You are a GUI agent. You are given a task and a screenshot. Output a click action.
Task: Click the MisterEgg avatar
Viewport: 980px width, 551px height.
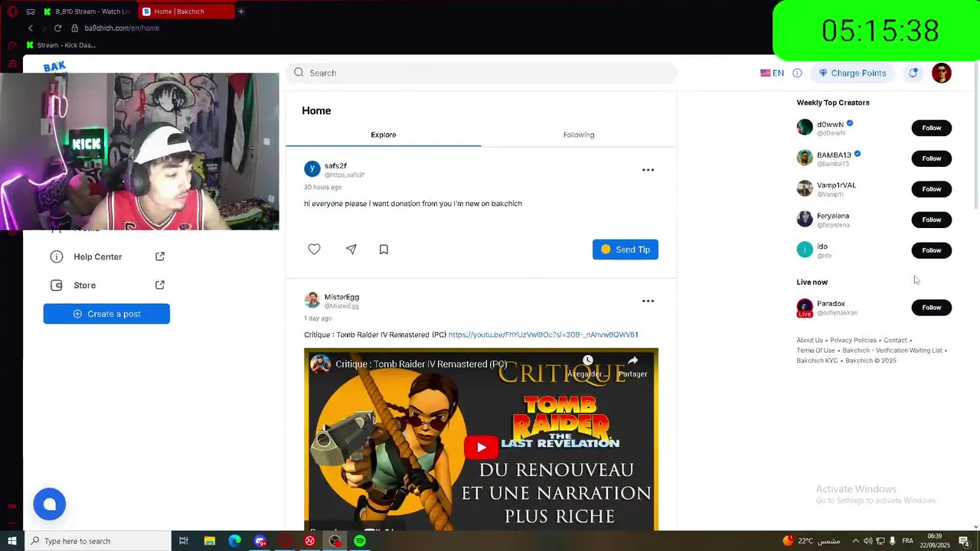point(312,300)
